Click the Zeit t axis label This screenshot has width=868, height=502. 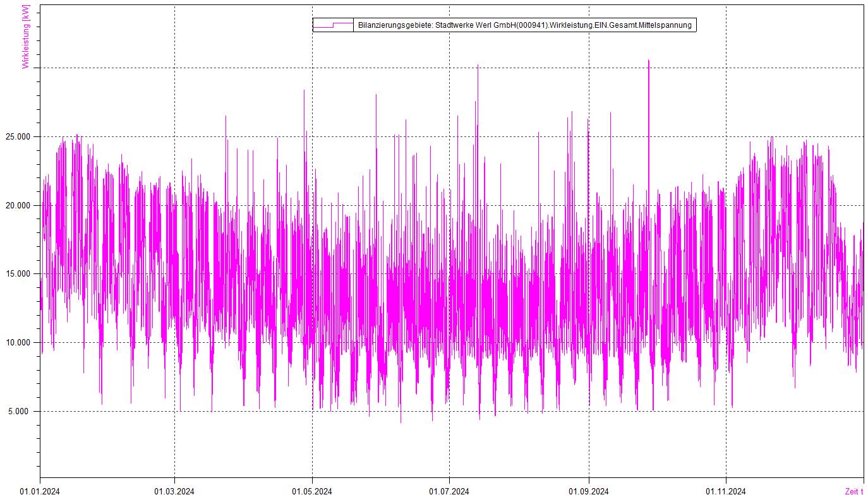853,491
